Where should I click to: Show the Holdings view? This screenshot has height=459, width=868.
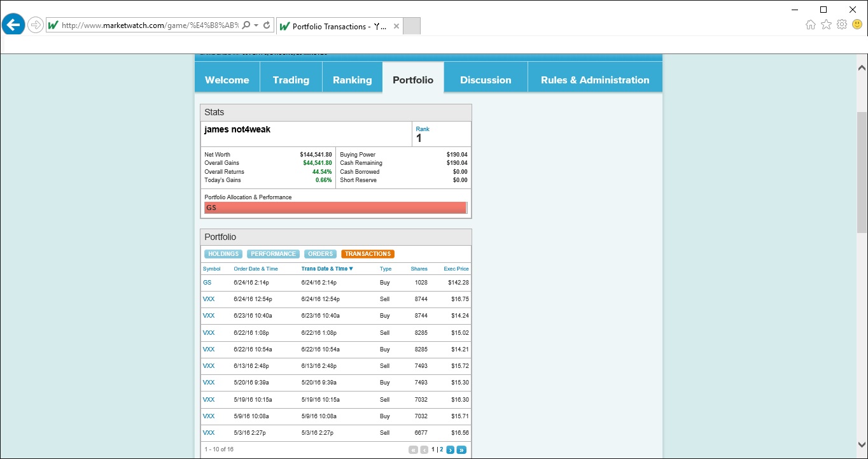click(223, 254)
